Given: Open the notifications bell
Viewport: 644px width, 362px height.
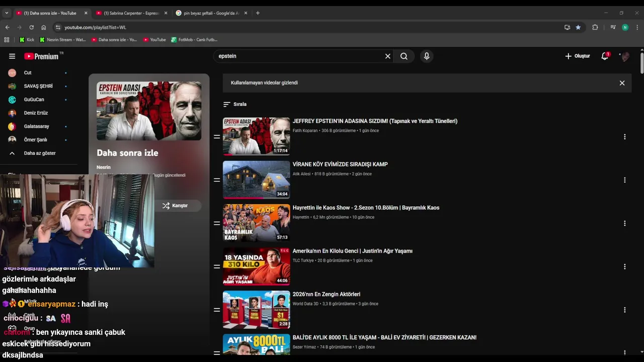Looking at the screenshot, I should click(x=605, y=56).
